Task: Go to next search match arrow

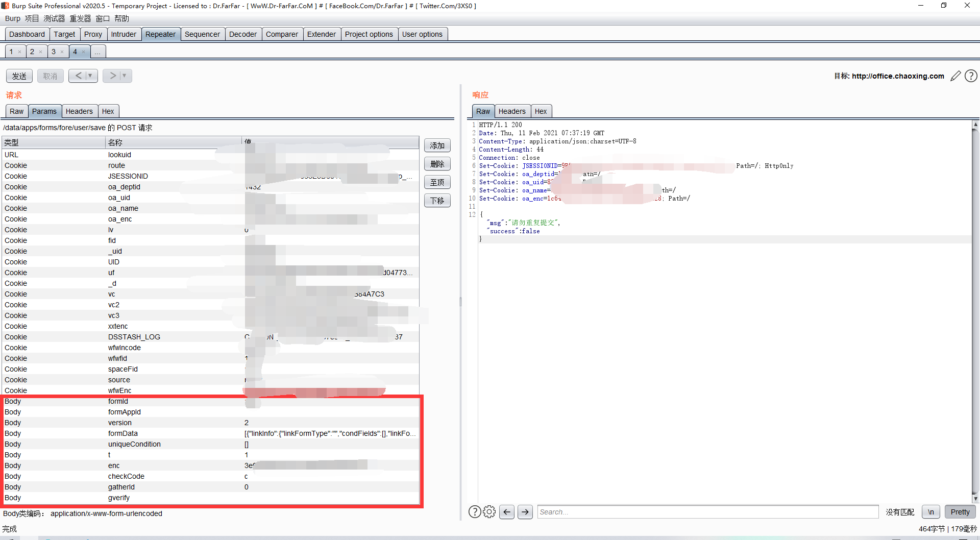Action: (525, 512)
